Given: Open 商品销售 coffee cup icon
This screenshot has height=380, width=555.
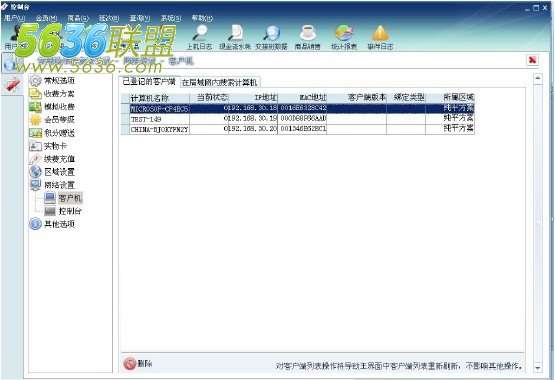Looking at the screenshot, I should pyautogui.click(x=308, y=37).
